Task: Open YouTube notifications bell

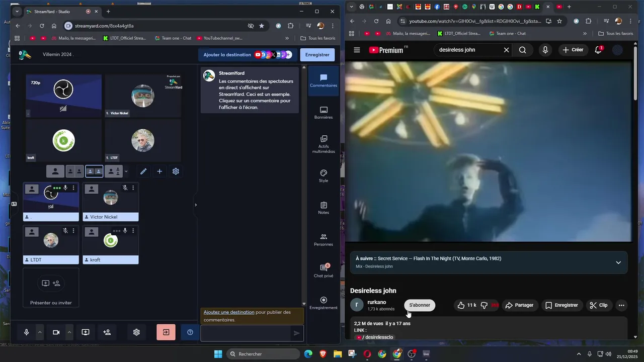Action: [x=598, y=50]
